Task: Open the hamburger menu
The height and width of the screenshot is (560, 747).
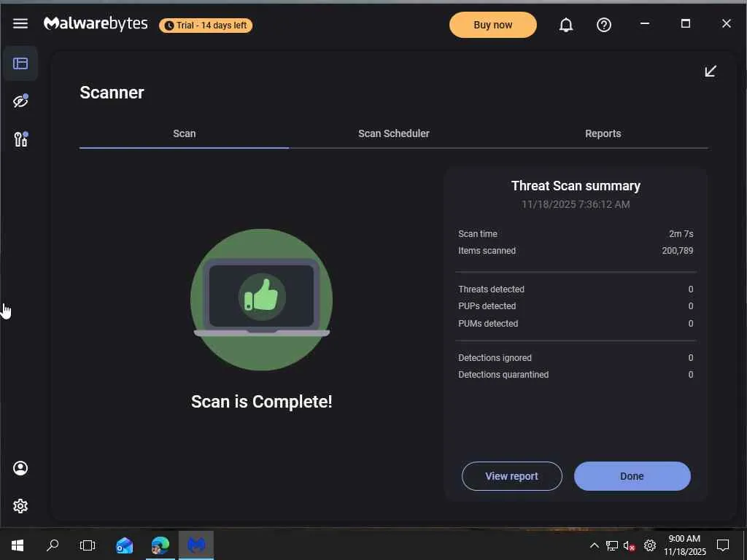Action: pyautogui.click(x=20, y=23)
